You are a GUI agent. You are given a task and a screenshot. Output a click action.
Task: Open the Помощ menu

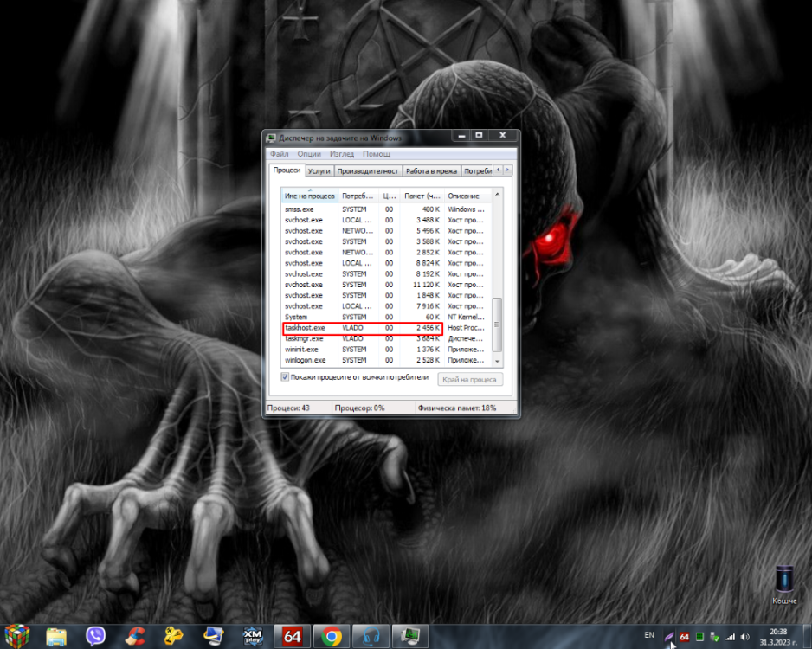point(377,154)
